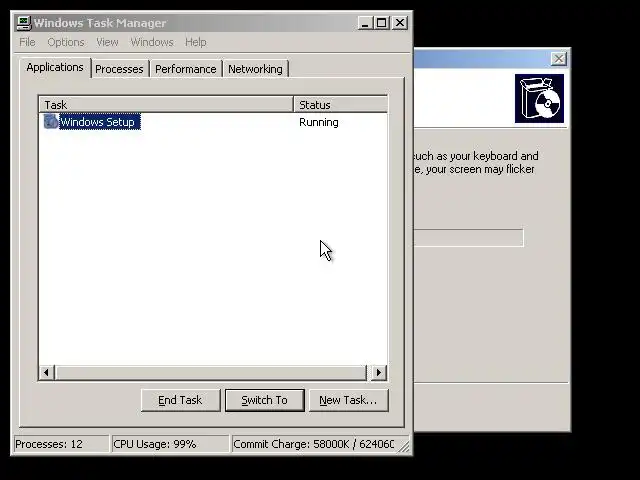Open the Help menu
The width and height of the screenshot is (640, 480).
tap(196, 42)
